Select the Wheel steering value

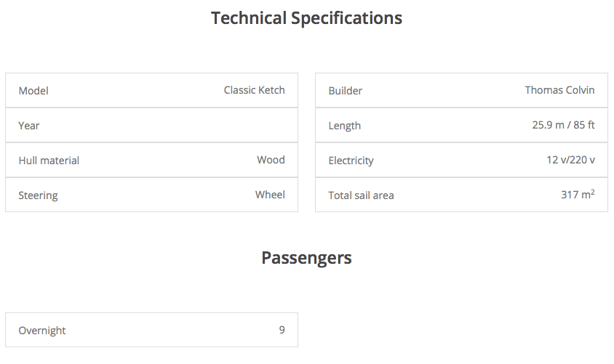(270, 195)
